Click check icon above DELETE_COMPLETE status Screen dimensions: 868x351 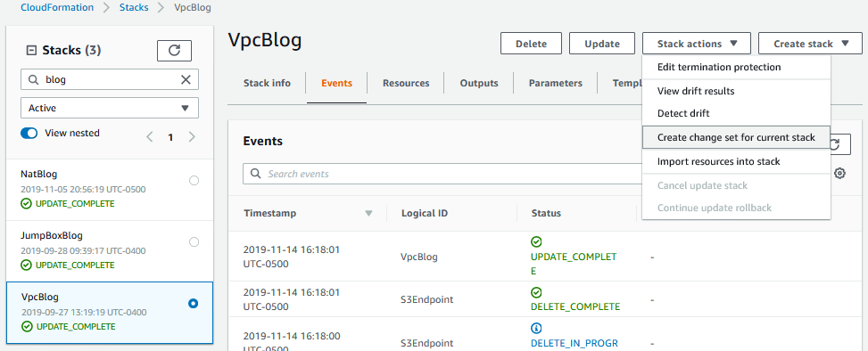[x=536, y=292]
